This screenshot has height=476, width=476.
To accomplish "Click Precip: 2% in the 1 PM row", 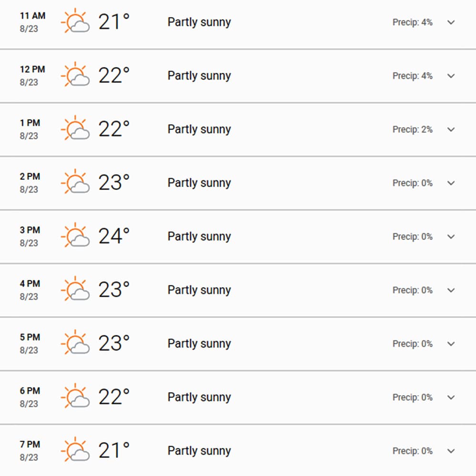I will point(412,129).
